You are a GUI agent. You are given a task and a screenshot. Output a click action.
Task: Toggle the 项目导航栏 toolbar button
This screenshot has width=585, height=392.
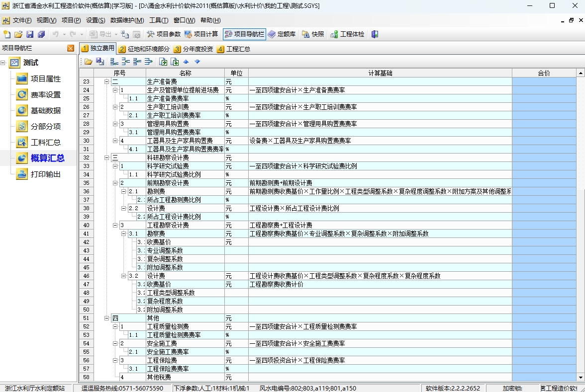(244, 34)
